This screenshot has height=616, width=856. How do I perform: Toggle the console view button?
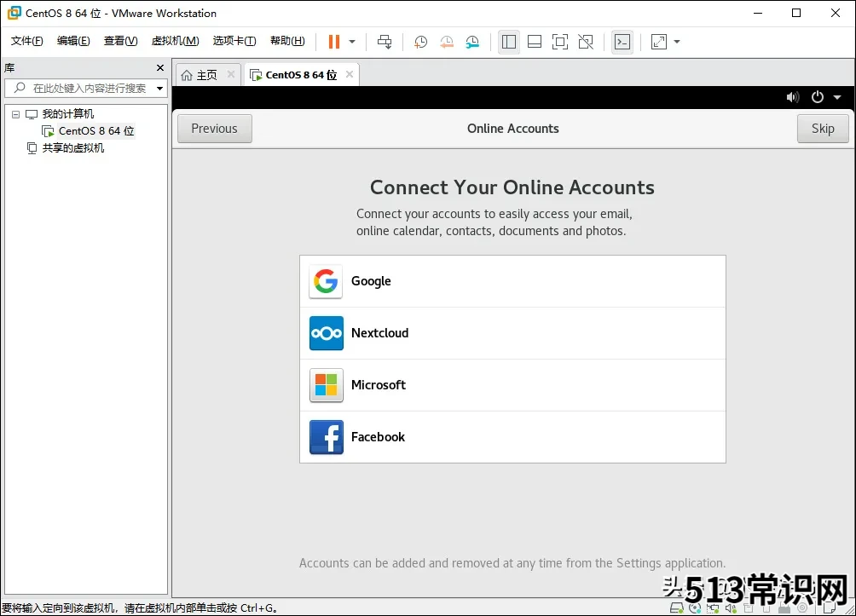[x=622, y=42]
